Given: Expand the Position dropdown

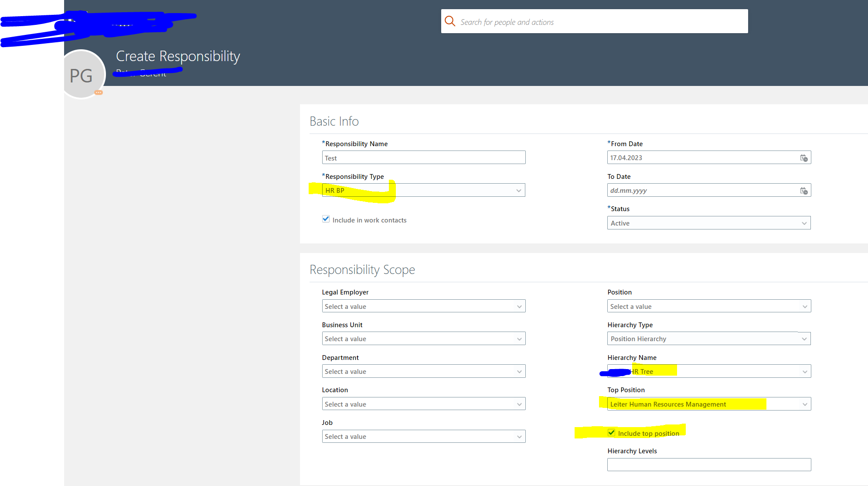Looking at the screenshot, I should tap(804, 306).
